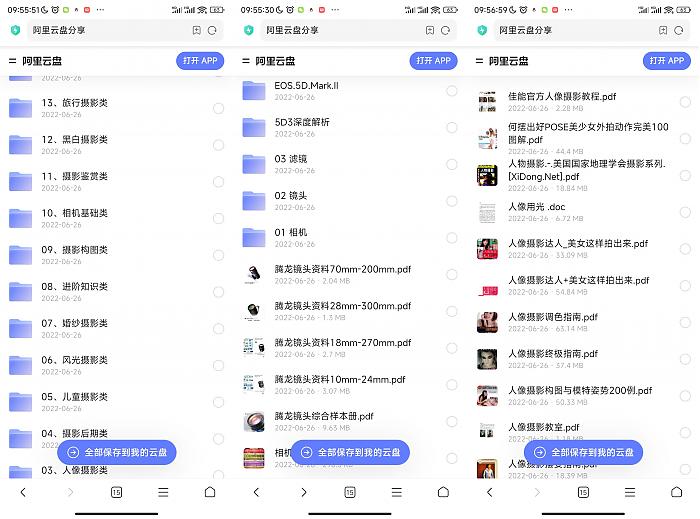Image resolution: width=700 pixels, height=519 pixels.
Task: Tap the home icon in right screen's bottom bar
Action: (x=676, y=492)
